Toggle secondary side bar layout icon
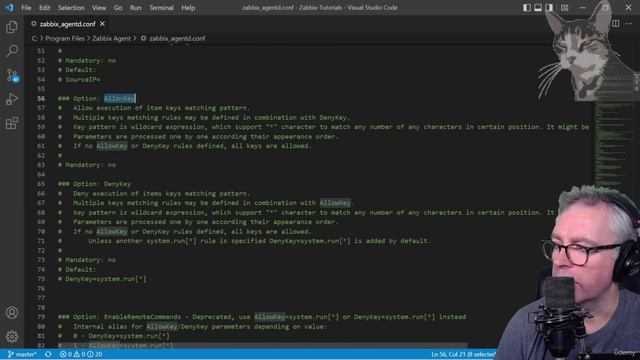This screenshot has height=360, width=640. pyautogui.click(x=549, y=7)
